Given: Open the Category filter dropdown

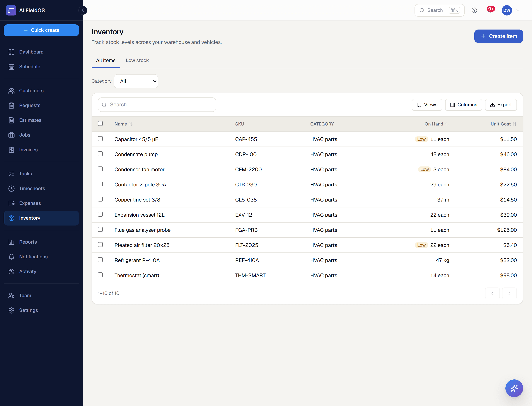Looking at the screenshot, I should (x=136, y=81).
